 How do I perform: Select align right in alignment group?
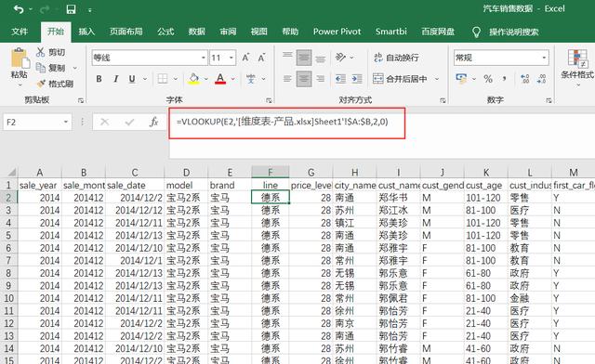click(x=321, y=79)
